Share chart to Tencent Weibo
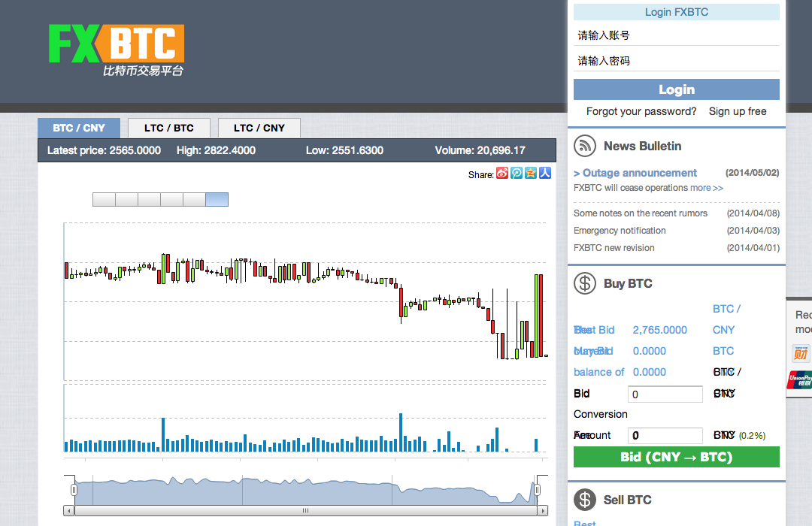 [x=516, y=174]
